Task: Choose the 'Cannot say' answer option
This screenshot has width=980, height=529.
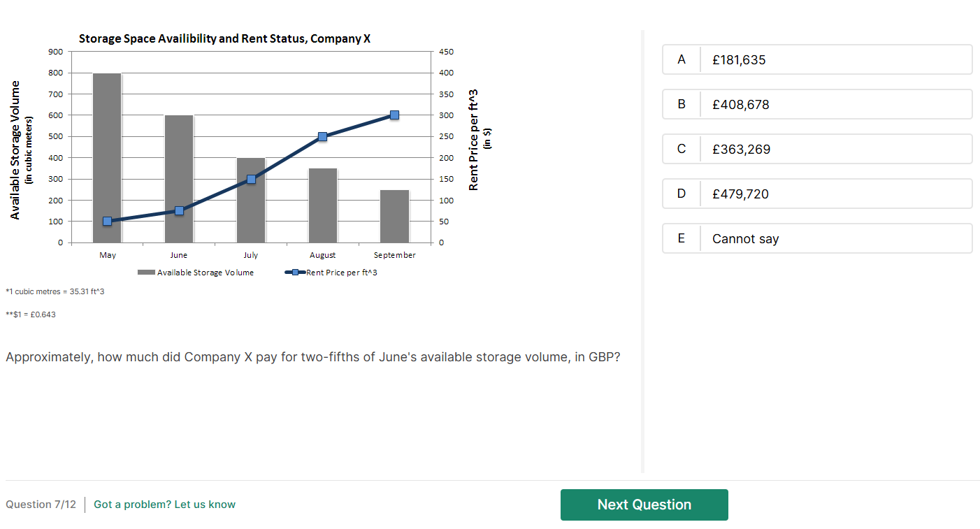Action: (x=816, y=238)
